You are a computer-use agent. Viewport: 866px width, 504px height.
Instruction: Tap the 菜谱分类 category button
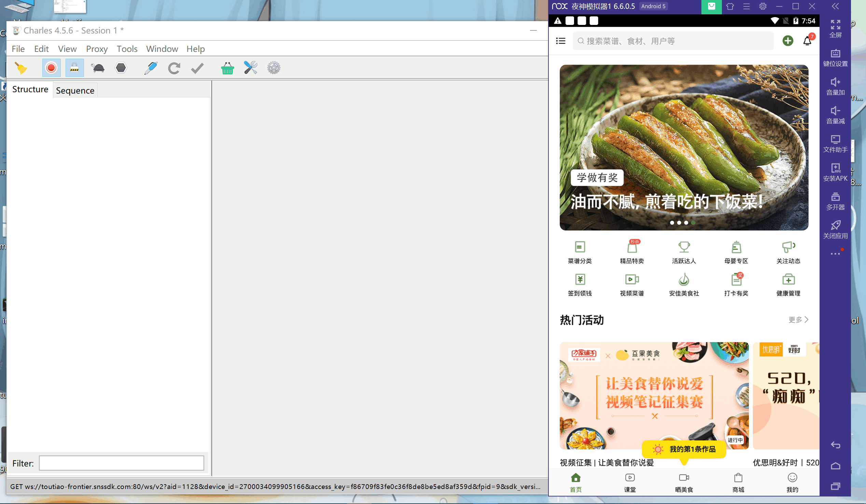[580, 252]
